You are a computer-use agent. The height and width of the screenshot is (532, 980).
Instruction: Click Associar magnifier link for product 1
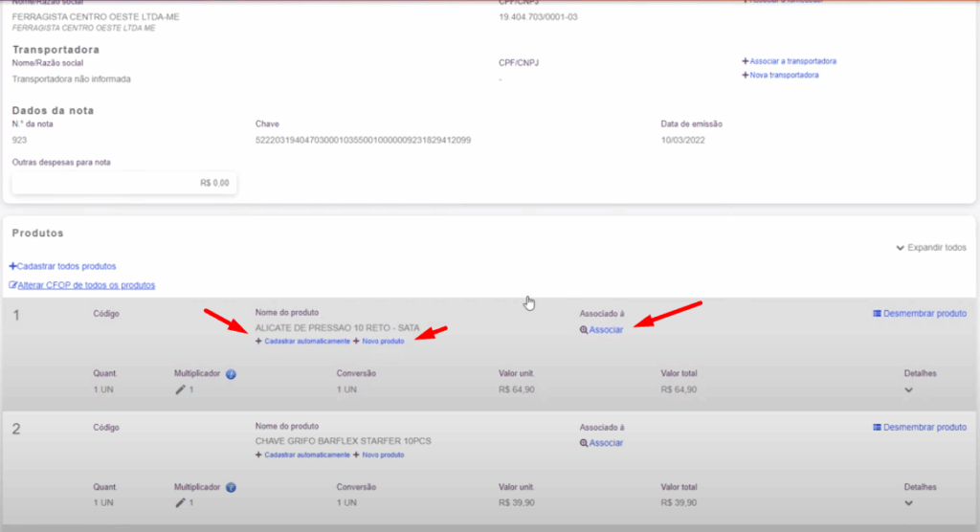coord(601,330)
